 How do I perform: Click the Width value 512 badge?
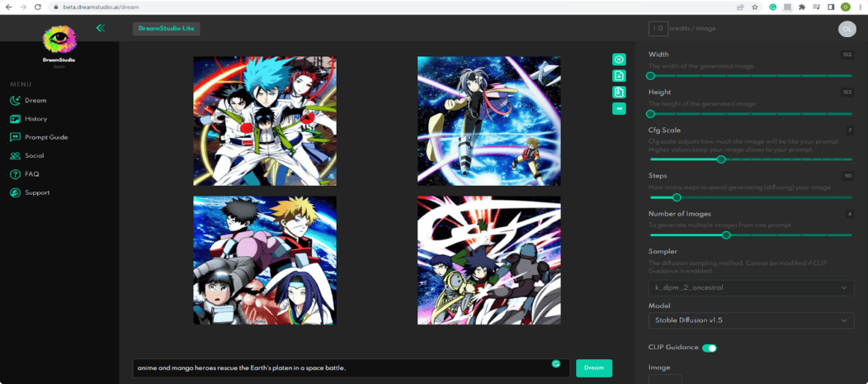pyautogui.click(x=847, y=55)
